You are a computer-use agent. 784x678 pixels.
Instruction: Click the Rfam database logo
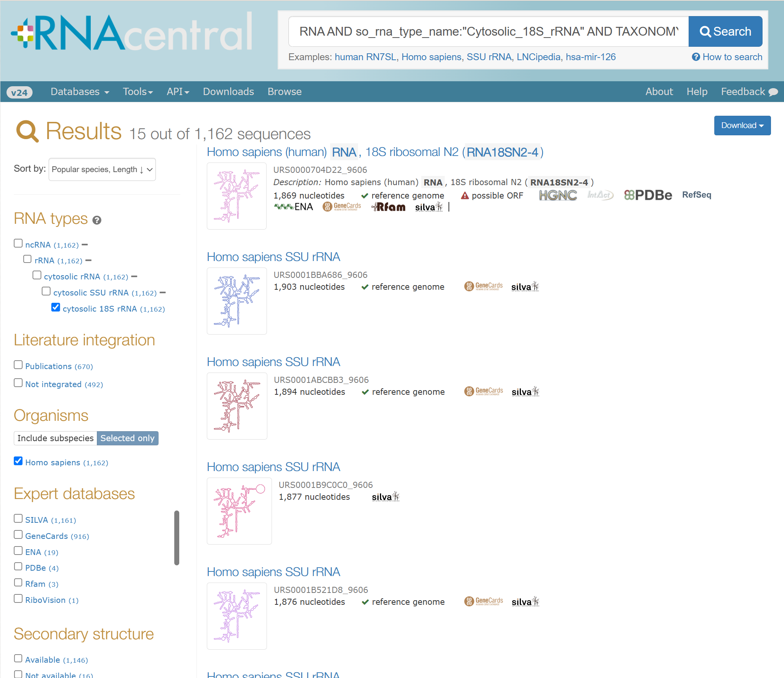[388, 207]
